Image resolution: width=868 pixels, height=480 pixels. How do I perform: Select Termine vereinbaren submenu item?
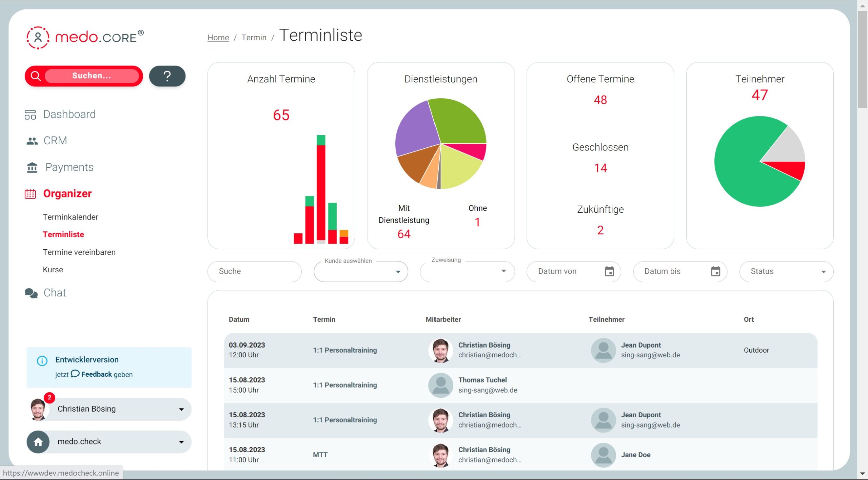pyautogui.click(x=79, y=252)
